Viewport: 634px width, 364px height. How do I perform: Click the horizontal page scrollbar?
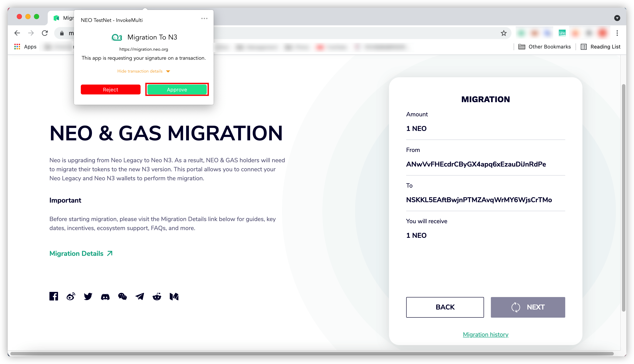312,353
